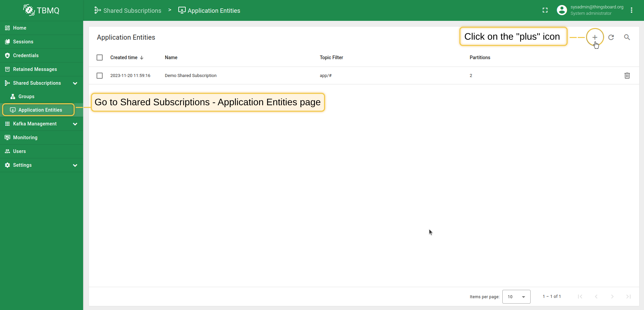The image size is (644, 310).
Task: Open the Home page from the sidebar
Action: (19, 28)
